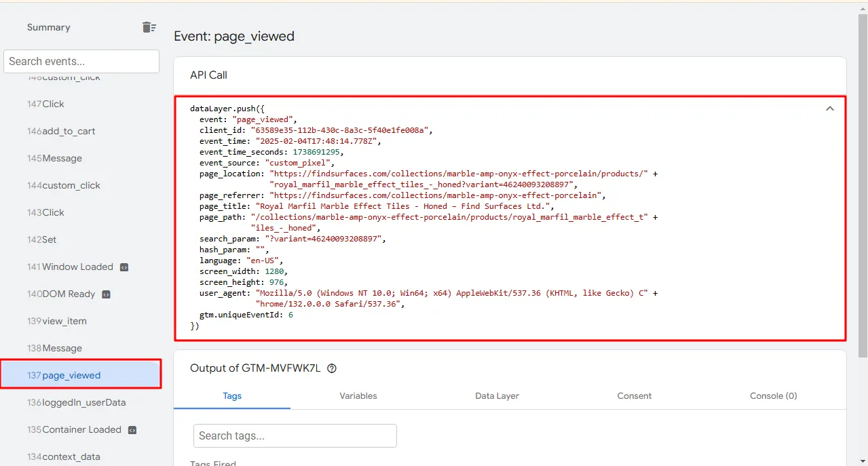Focus the Search tags field
868x466 pixels.
[295, 435]
